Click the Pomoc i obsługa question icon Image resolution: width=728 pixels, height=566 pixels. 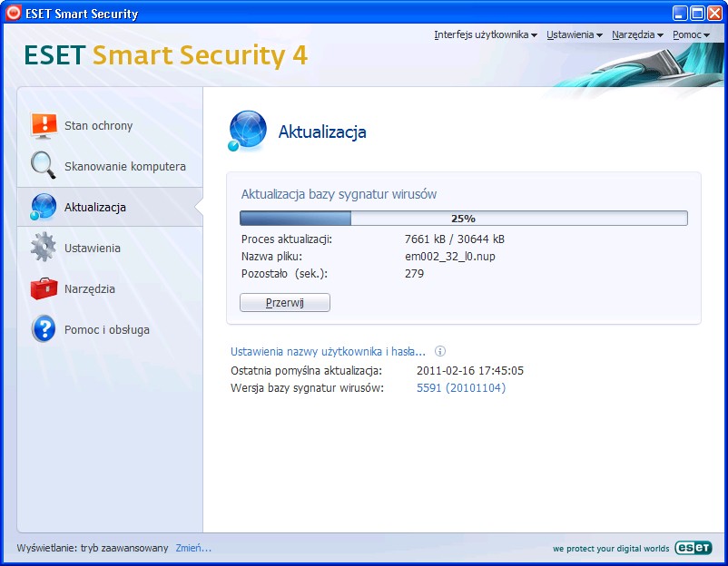click(x=44, y=329)
